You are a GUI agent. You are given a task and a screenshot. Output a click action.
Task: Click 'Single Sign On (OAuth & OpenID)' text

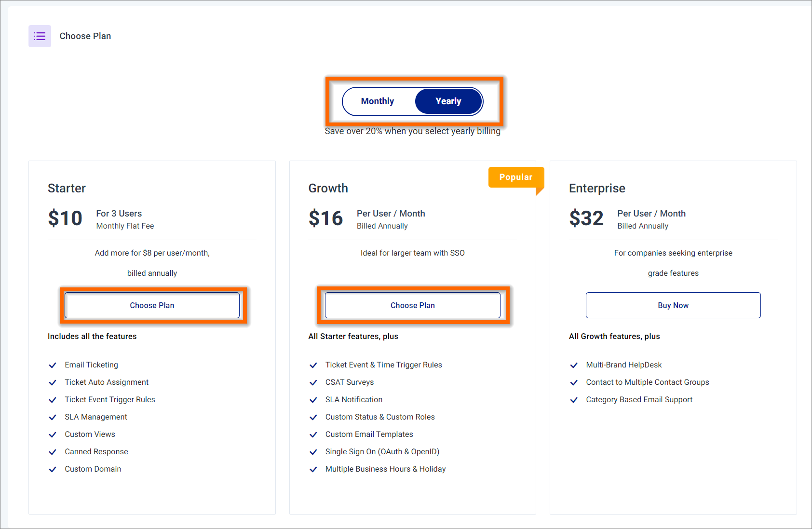(x=382, y=452)
